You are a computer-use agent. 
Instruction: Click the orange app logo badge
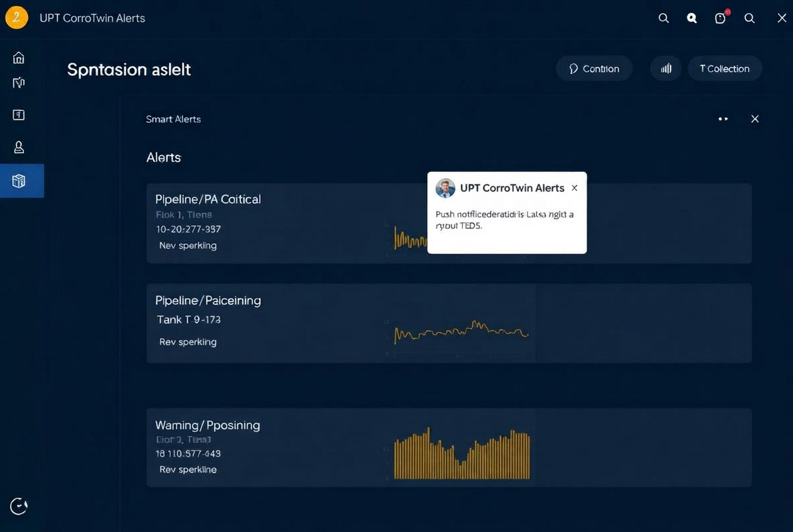tap(16, 18)
